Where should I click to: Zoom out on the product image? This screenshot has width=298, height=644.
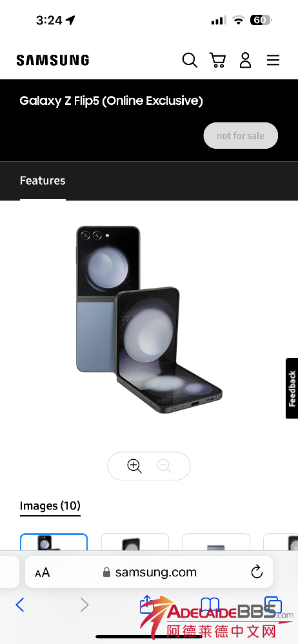pyautogui.click(x=164, y=466)
